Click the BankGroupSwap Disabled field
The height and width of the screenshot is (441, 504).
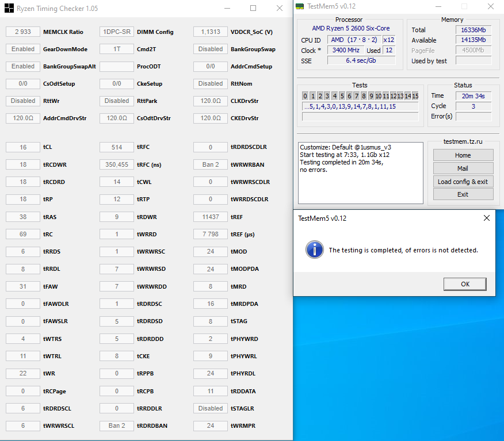(x=211, y=49)
